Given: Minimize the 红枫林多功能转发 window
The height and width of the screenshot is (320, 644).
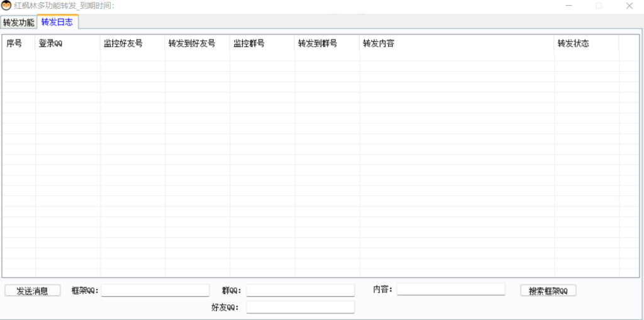Looking at the screenshot, I should 569,6.
